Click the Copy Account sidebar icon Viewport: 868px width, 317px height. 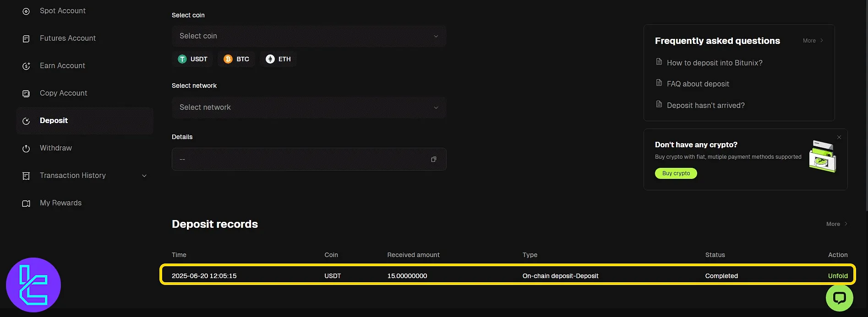26,94
